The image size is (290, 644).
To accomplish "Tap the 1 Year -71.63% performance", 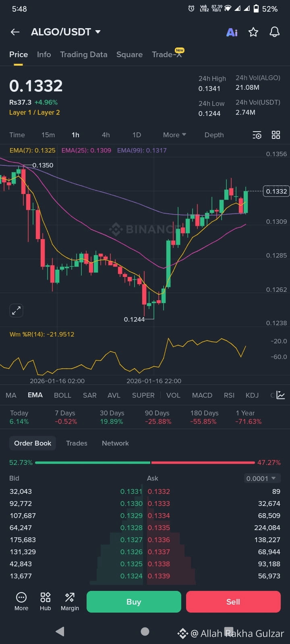I will coord(249,417).
